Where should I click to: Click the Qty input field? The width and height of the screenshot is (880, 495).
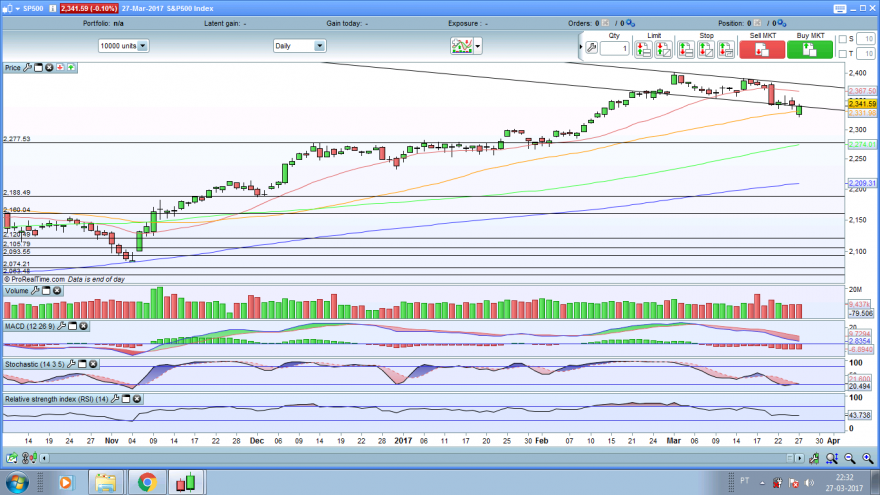click(615, 49)
